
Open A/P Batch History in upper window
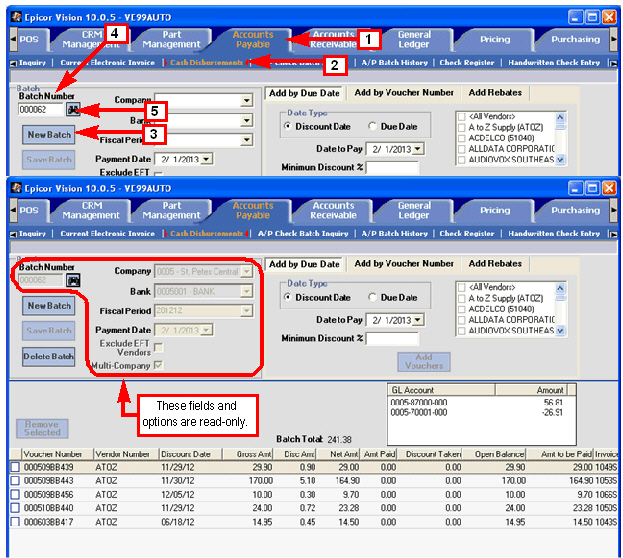395,63
